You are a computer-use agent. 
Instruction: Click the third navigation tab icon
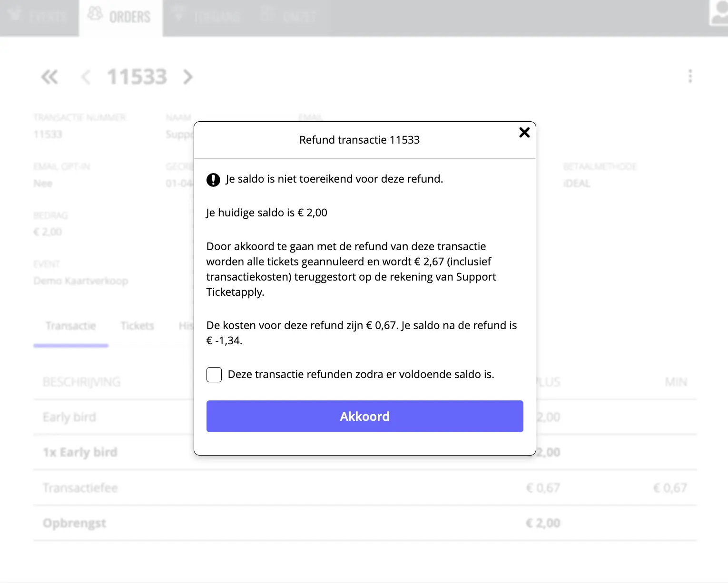178,14
